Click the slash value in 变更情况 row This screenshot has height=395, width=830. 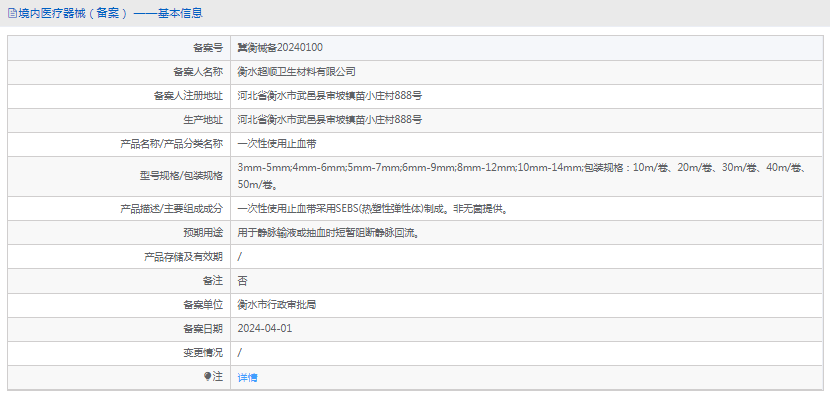point(240,353)
